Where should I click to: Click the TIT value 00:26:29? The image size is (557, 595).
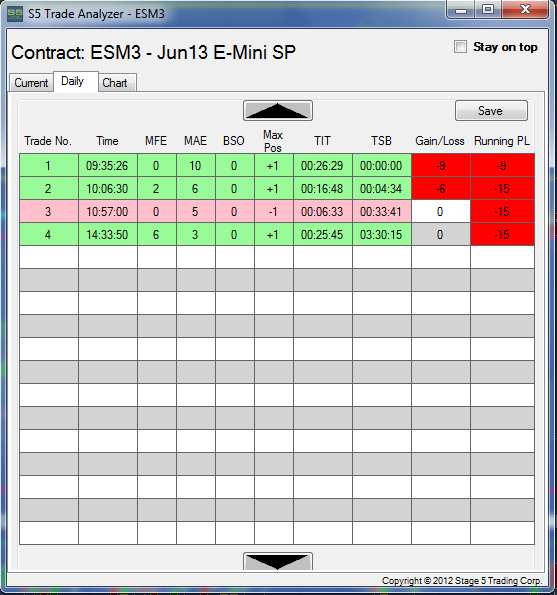pos(323,165)
